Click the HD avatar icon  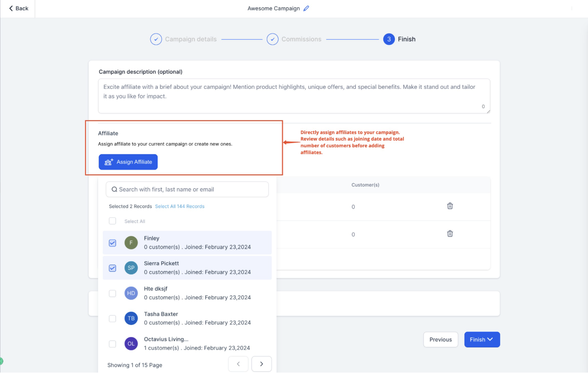pyautogui.click(x=131, y=293)
